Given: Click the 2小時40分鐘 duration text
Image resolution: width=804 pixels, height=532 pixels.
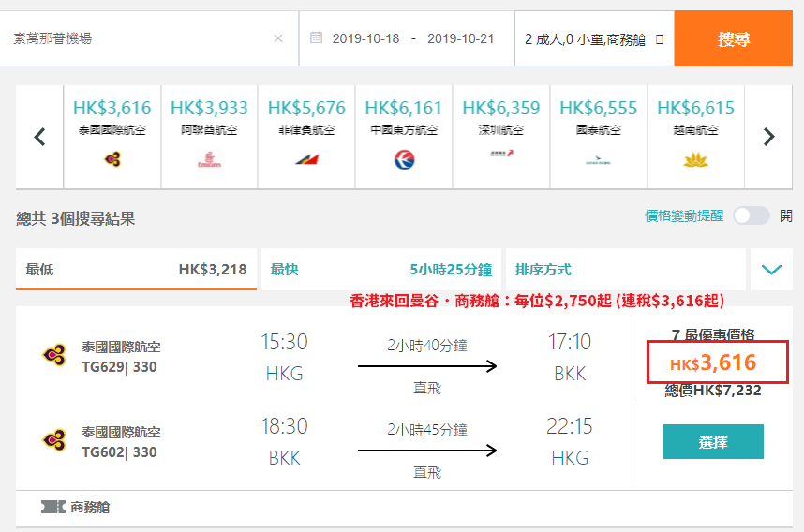Looking at the screenshot, I should 427,346.
